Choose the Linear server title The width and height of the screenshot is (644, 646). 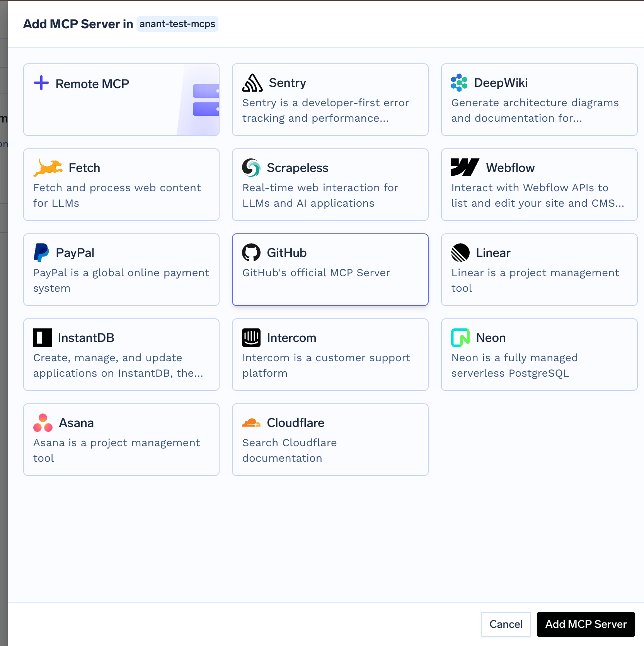(493, 253)
